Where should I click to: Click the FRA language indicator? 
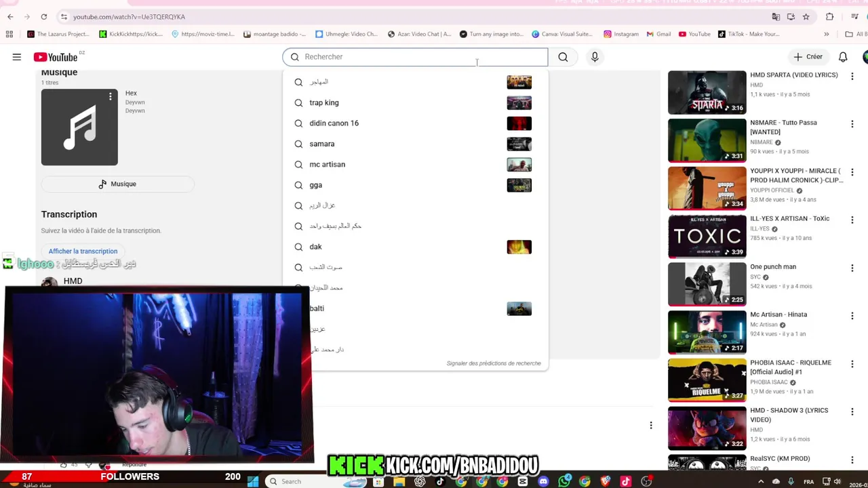pos(808,481)
